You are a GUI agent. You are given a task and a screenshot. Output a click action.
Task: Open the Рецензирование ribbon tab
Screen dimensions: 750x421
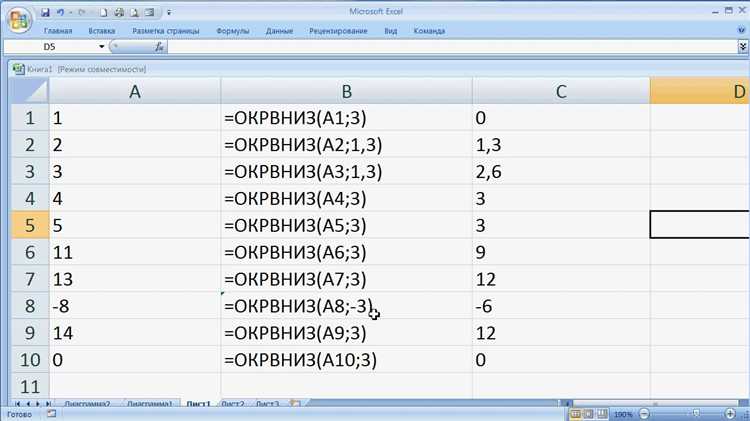[338, 31]
